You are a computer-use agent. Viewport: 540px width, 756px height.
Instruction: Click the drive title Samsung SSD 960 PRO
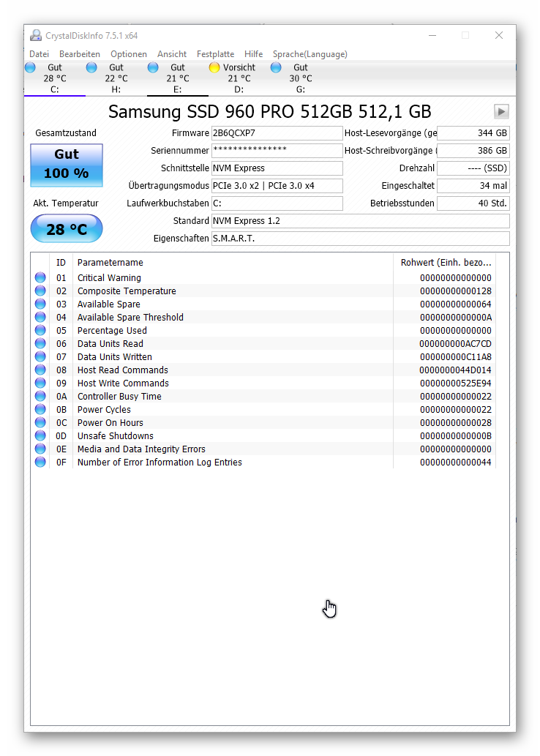[x=269, y=112]
